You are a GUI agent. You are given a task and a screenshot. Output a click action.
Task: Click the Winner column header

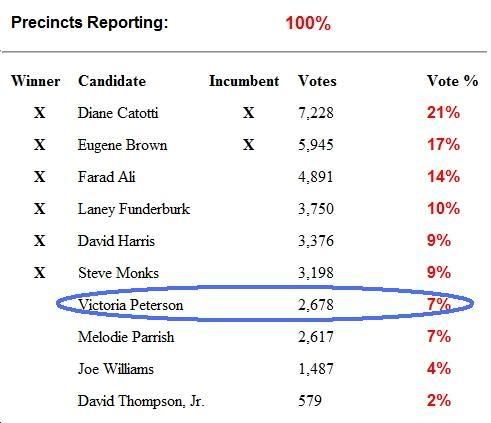(x=36, y=81)
